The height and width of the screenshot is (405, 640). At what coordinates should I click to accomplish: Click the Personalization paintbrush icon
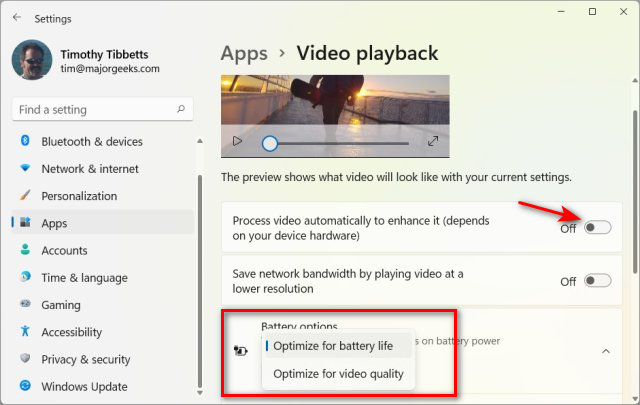(x=25, y=195)
